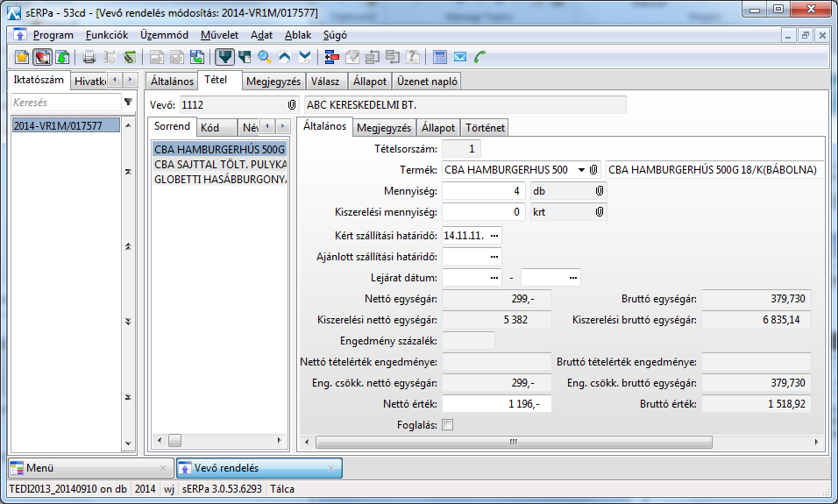
Task: Select item CBA SAJTTAL TÖLT. PULYKA
Action: click(x=220, y=164)
